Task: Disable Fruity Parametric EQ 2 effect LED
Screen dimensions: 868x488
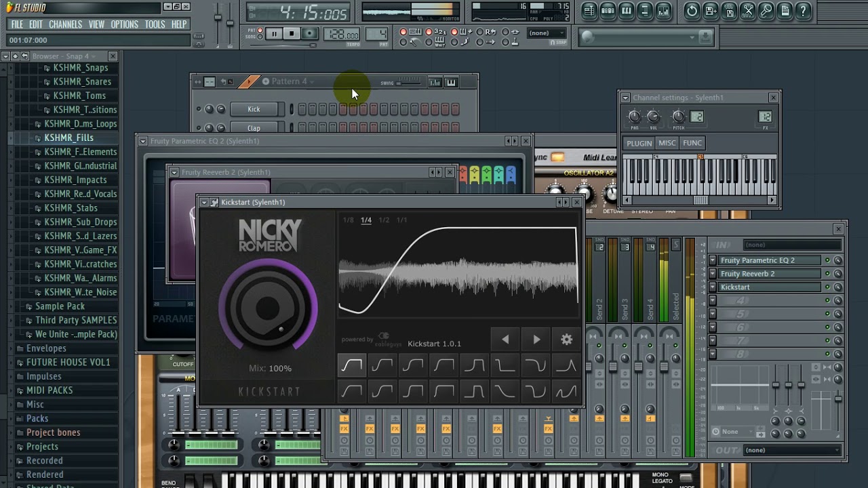Action: [827, 260]
